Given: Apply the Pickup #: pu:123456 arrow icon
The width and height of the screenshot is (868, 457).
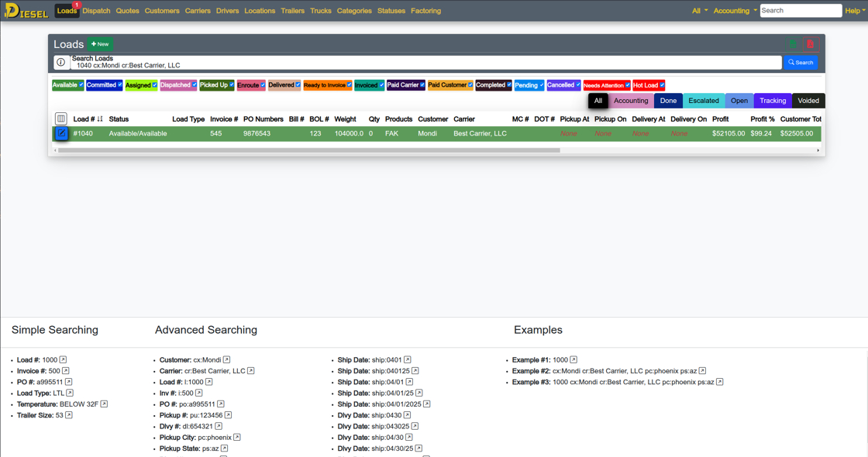Looking at the screenshot, I should 228,415.
